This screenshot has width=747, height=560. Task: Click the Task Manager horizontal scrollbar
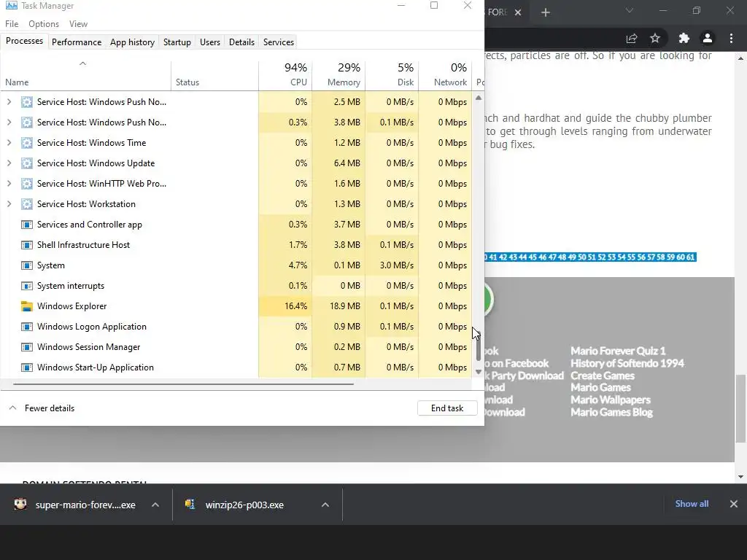[x=183, y=384]
